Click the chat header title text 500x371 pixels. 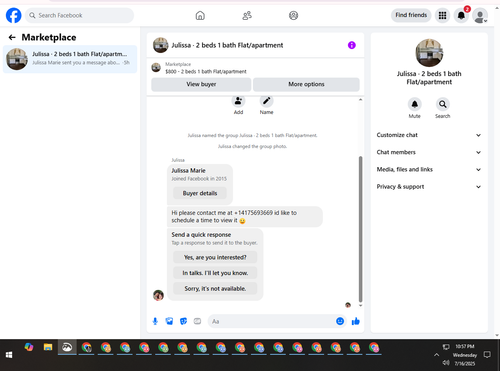(227, 45)
